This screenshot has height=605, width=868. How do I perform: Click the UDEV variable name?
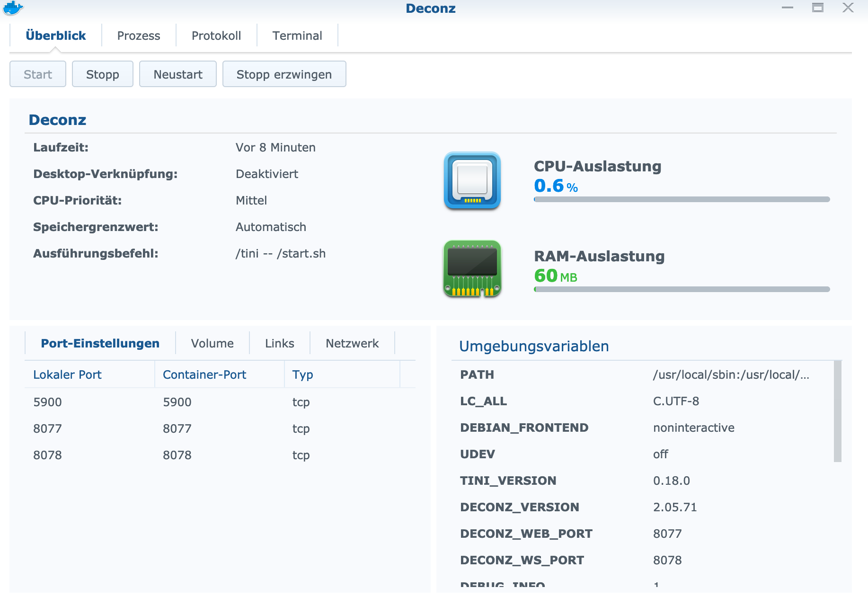(x=478, y=454)
